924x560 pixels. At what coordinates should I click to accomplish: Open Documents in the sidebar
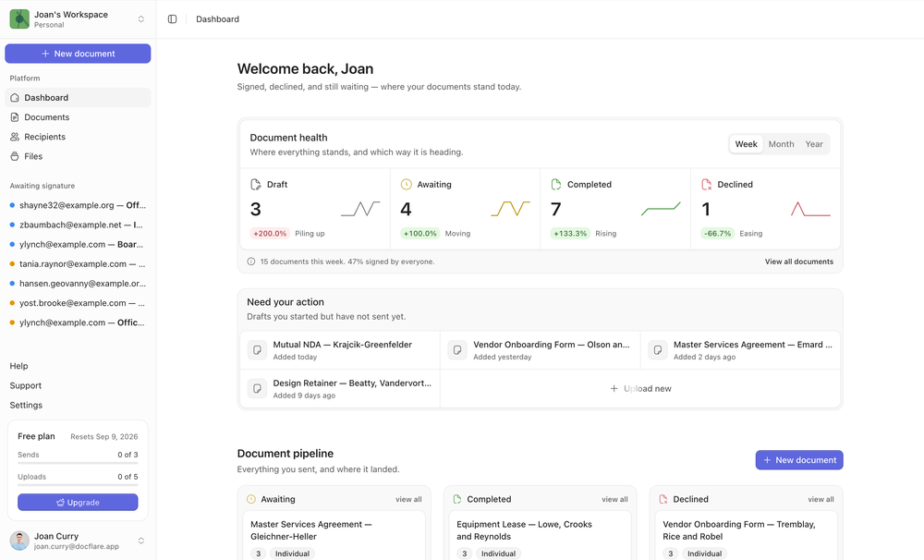tap(78, 117)
